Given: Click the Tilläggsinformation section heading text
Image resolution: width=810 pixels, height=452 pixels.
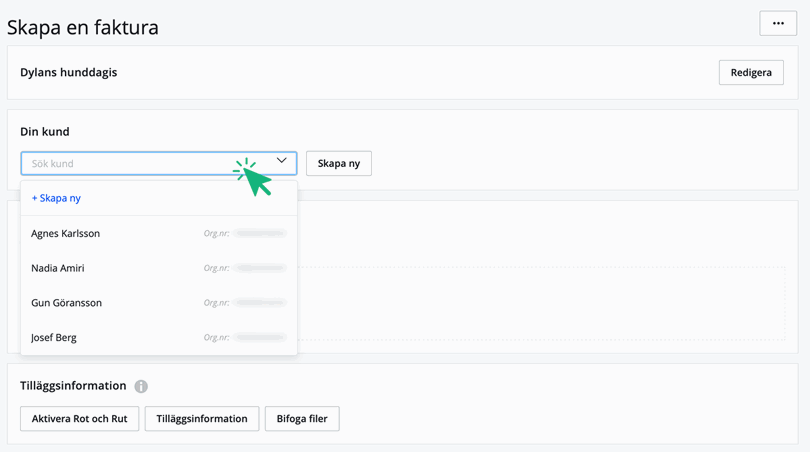Looking at the screenshot, I should 73,385.
